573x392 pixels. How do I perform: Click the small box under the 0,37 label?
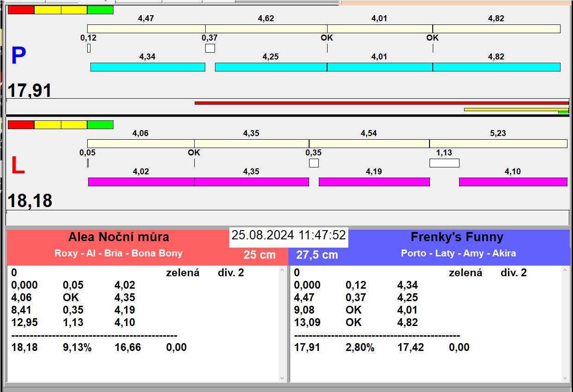(x=210, y=48)
